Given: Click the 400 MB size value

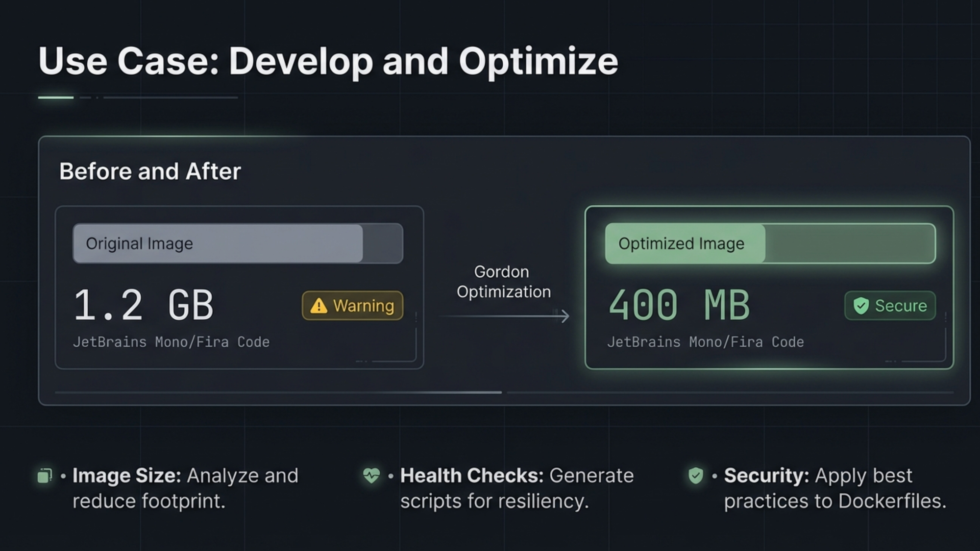Looking at the screenshot, I should tap(679, 306).
